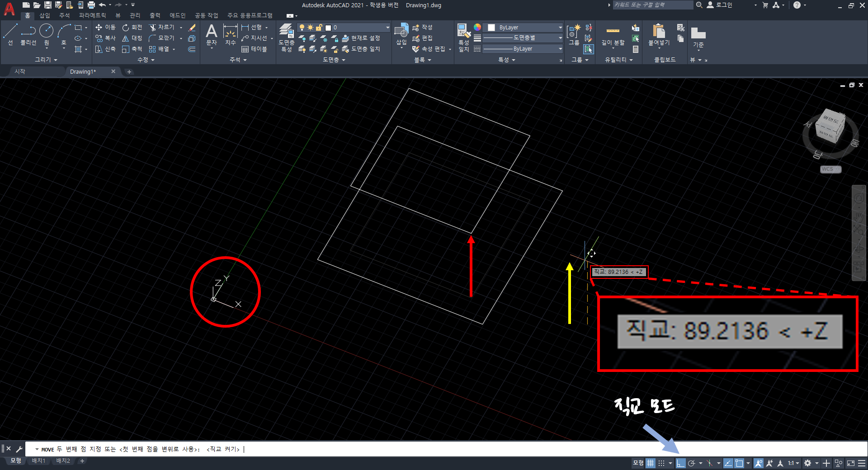Open Layer Properties (도면층 특성)

(x=287, y=38)
